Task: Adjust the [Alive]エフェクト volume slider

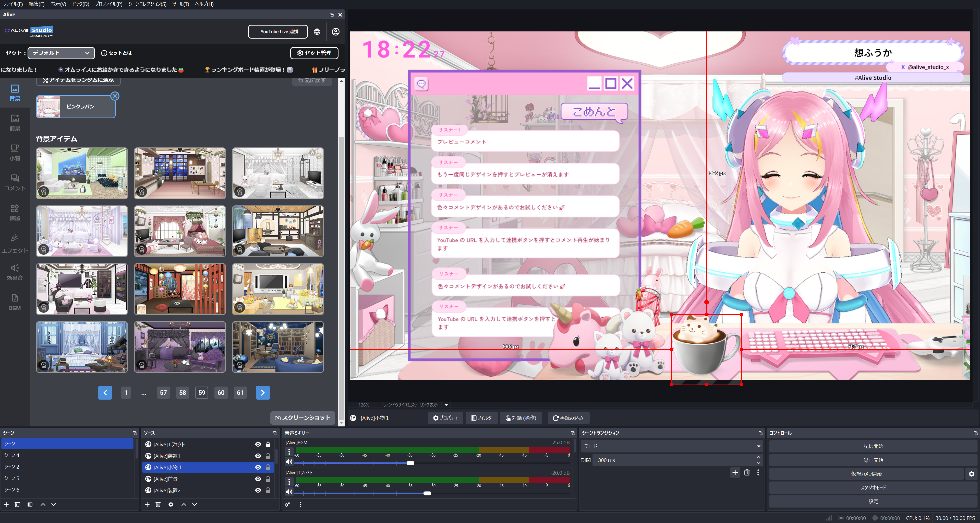Action: (x=427, y=493)
